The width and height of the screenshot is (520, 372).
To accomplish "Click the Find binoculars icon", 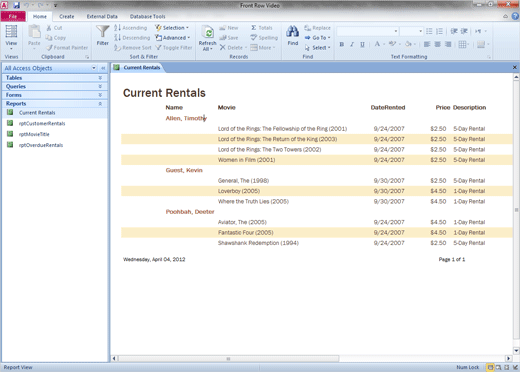I will [292, 32].
